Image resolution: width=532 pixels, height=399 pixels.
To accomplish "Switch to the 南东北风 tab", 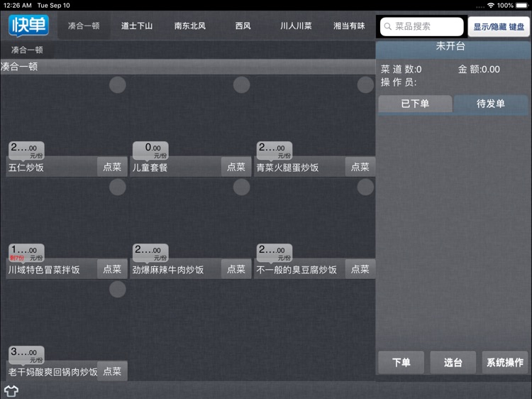I will point(190,26).
